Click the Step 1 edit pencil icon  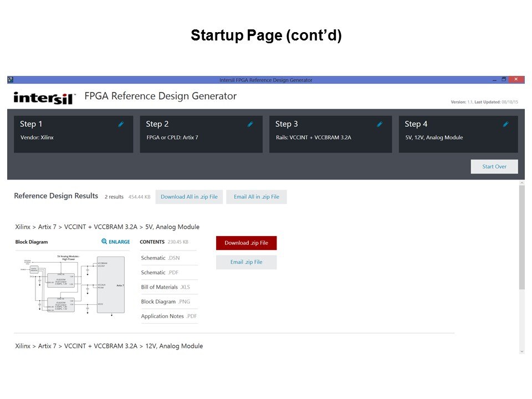(x=121, y=125)
